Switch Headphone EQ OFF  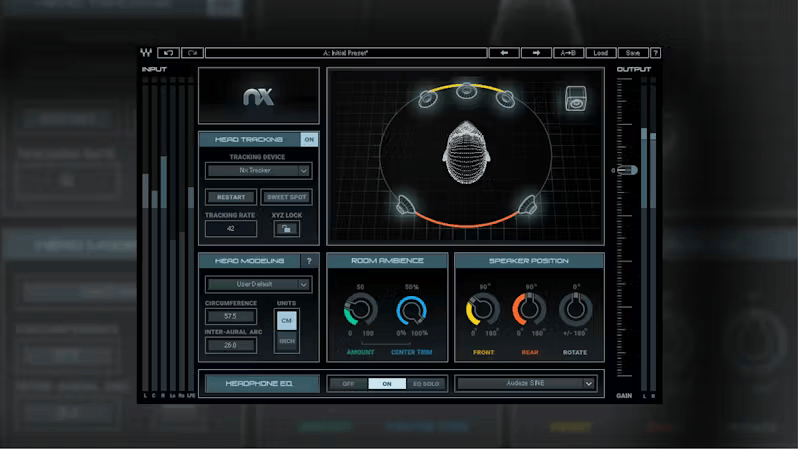(348, 384)
